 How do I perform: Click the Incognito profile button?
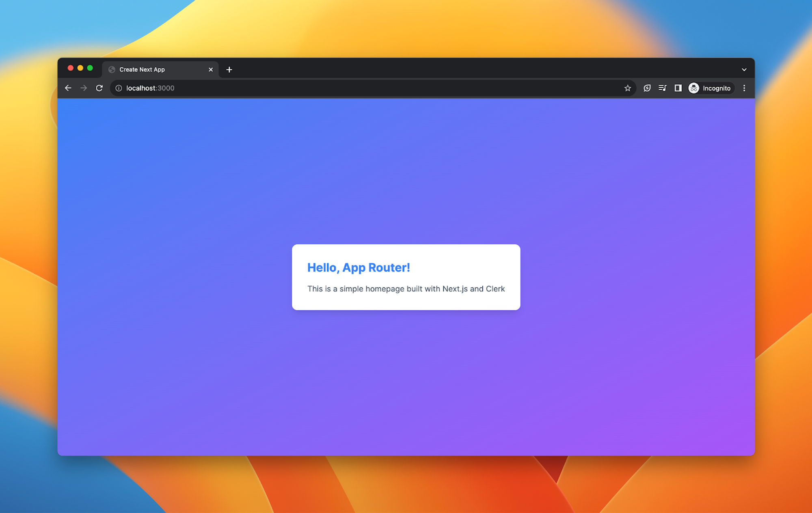coord(710,88)
